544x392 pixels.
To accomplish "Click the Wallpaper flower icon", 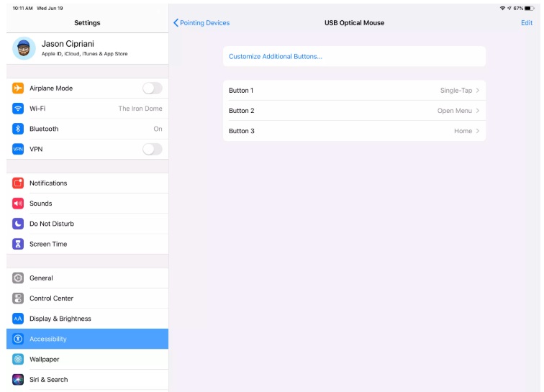I will coord(18,359).
